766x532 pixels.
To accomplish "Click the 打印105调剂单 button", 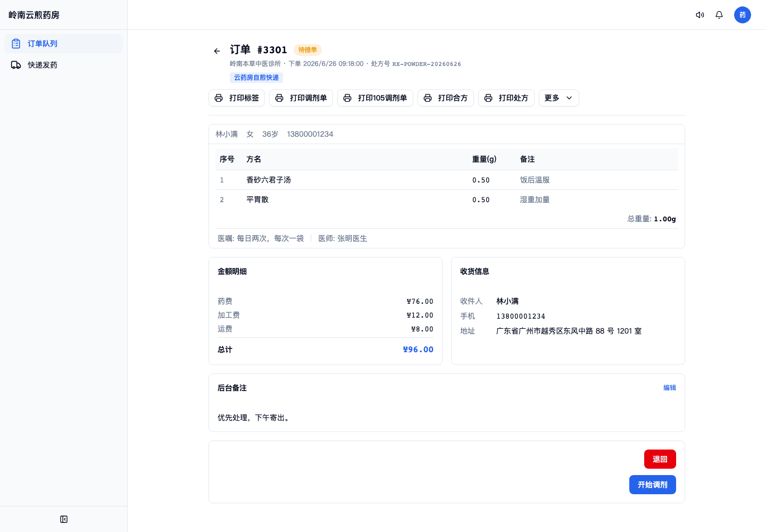I will 375,98.
